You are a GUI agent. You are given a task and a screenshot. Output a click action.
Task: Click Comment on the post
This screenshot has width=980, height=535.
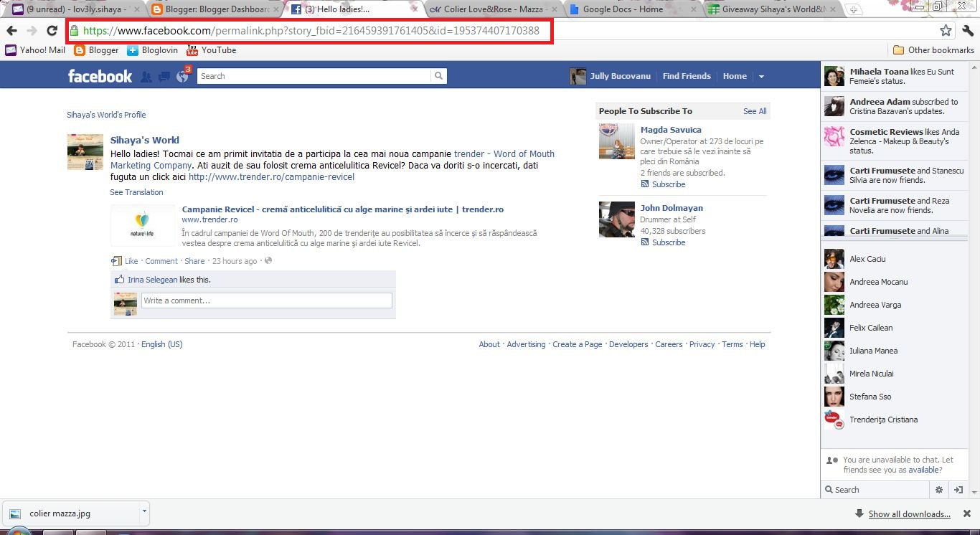[161, 261]
